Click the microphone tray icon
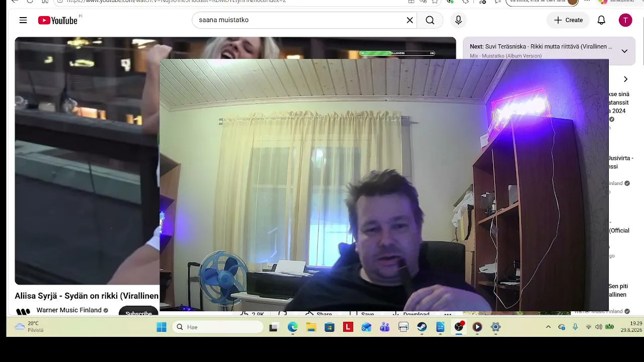The image size is (644, 362). pos(576,327)
